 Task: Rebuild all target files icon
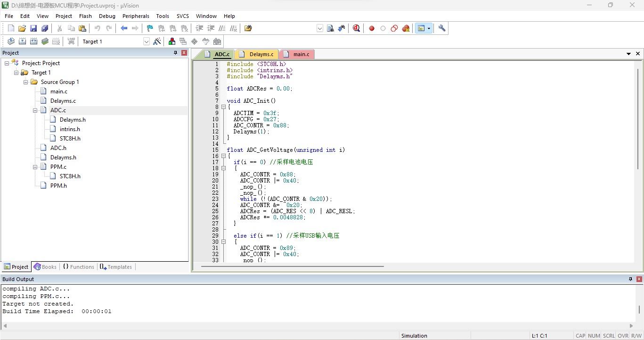coord(33,41)
